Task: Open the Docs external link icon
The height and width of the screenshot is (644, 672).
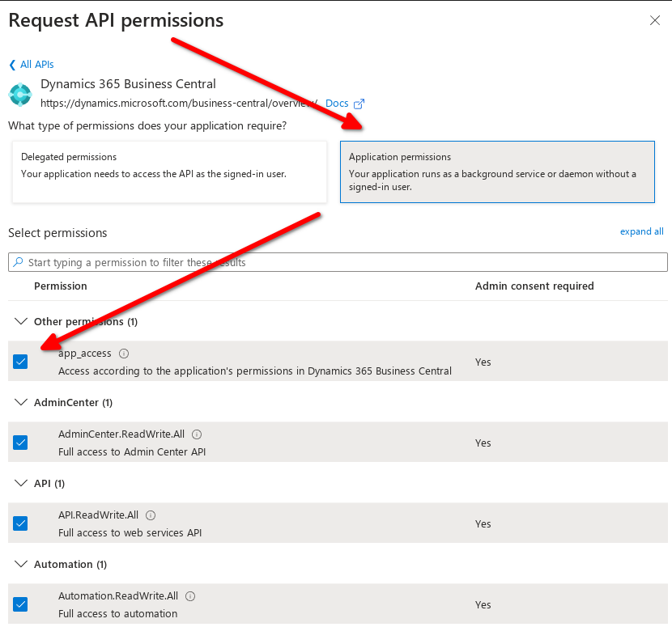Action: [x=359, y=104]
